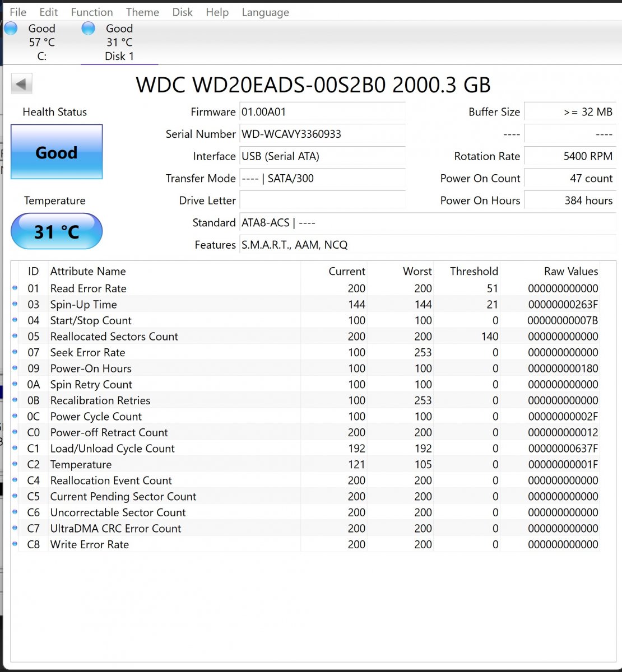
Task: Click the Firmware field showing 01.00A01
Action: click(x=322, y=111)
